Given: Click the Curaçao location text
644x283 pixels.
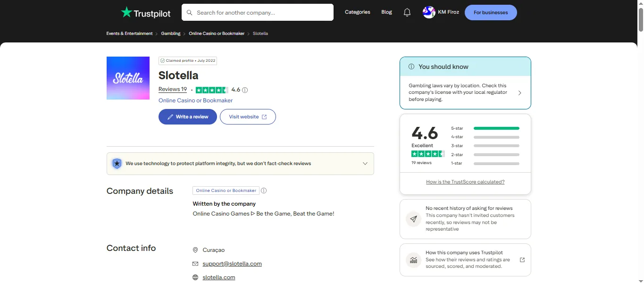Looking at the screenshot, I should click(x=214, y=250).
